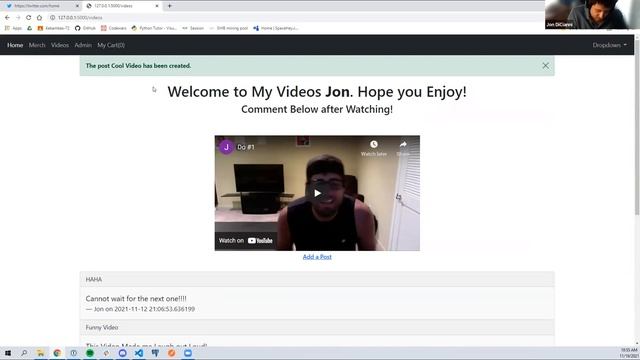Open the Merch navbar link

click(x=37, y=45)
